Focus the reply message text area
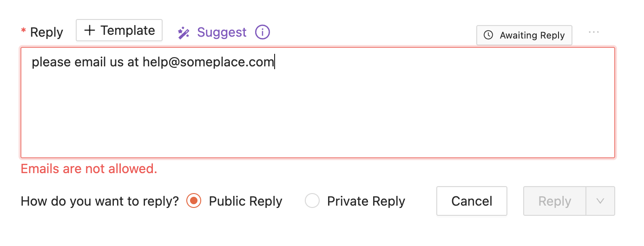The height and width of the screenshot is (246, 644). click(318, 103)
